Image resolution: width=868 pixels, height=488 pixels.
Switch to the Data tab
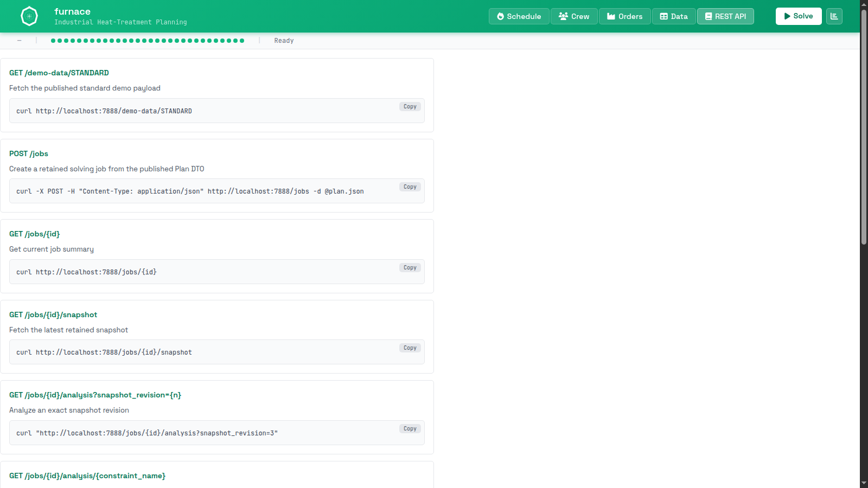coord(674,16)
